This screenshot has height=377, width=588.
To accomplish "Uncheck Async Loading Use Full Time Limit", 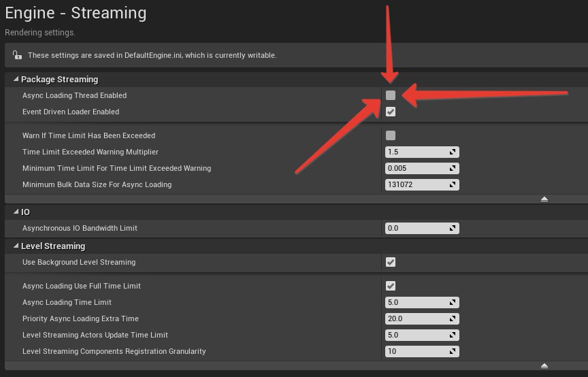I will [x=391, y=286].
